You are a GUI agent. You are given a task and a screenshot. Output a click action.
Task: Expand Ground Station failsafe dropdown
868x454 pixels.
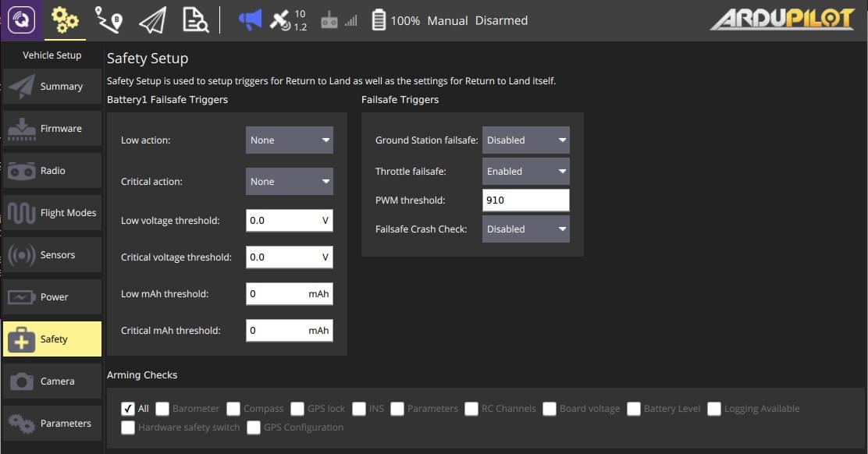(x=525, y=140)
